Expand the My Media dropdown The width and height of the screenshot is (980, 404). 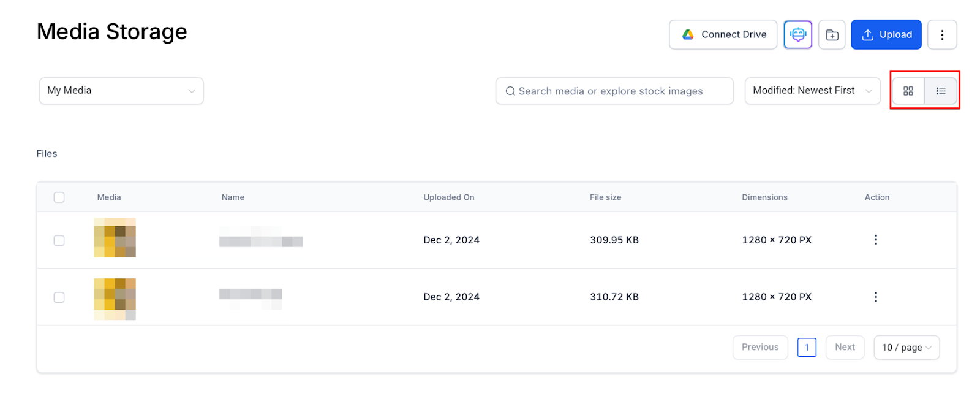tap(121, 91)
